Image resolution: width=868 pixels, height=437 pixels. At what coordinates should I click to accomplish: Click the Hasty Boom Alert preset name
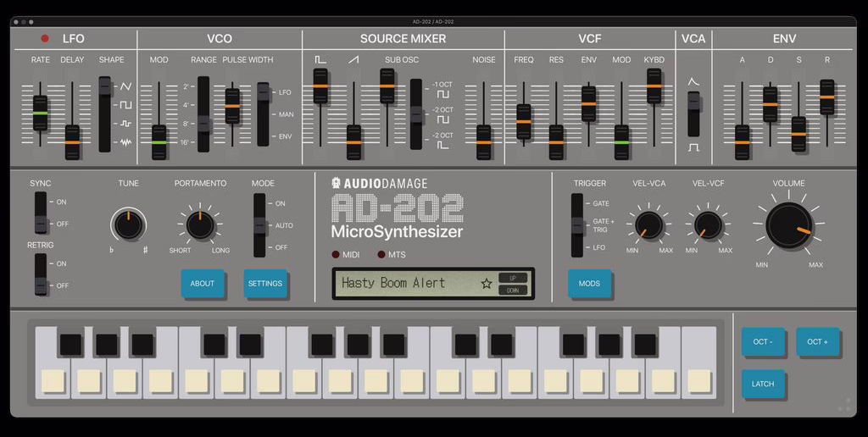[x=393, y=283]
